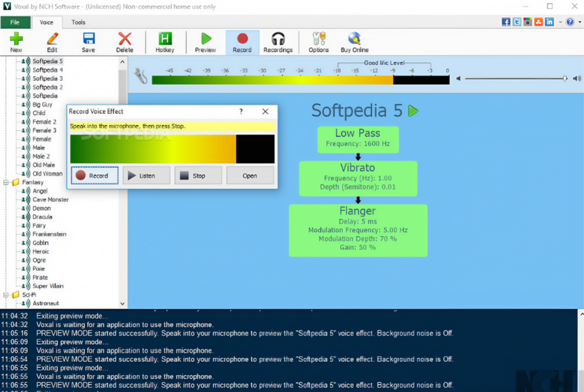Select the Cave Monster voice
The image size is (584, 392).
[x=51, y=199]
